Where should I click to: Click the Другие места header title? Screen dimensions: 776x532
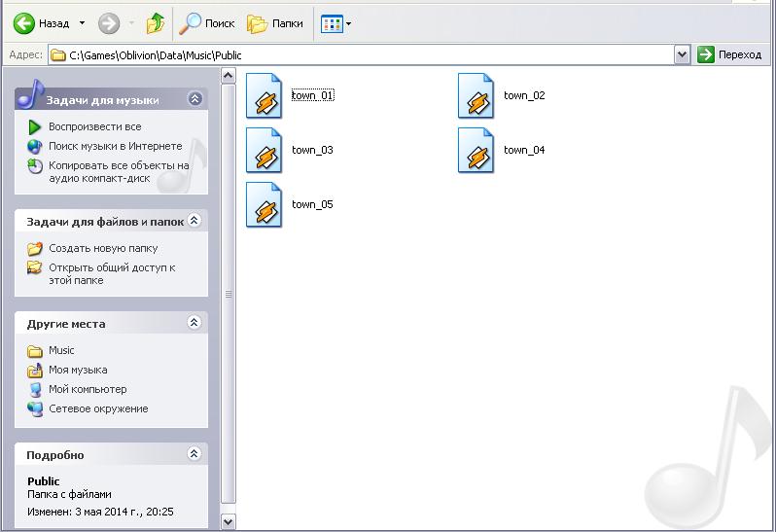click(66, 324)
